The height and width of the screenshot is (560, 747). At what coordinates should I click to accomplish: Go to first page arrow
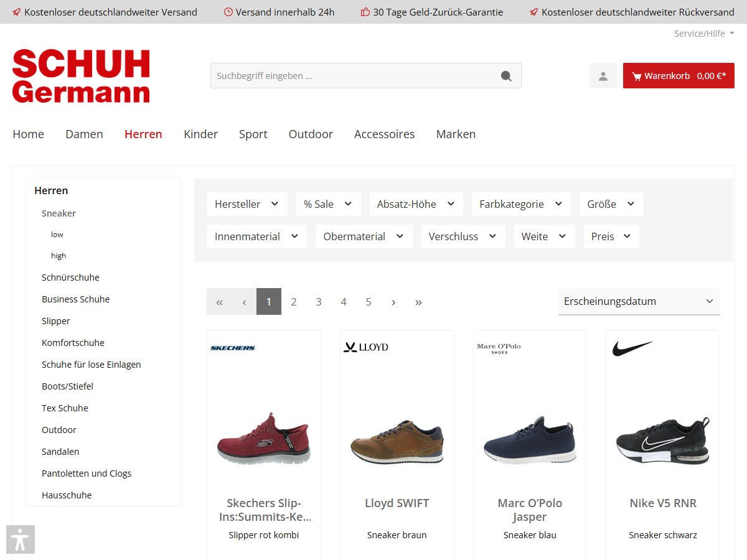pyautogui.click(x=219, y=302)
